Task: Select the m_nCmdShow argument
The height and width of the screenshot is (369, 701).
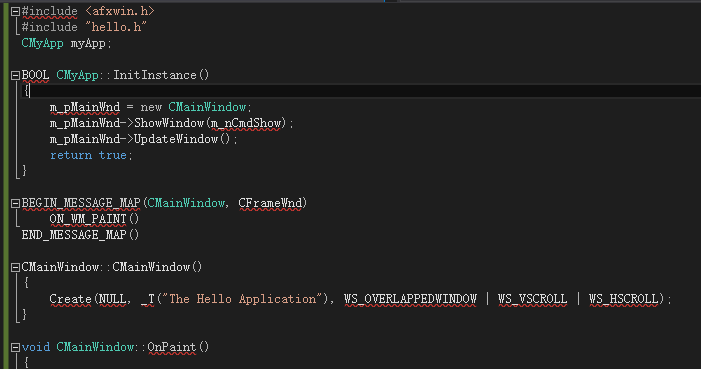Action: pos(246,123)
